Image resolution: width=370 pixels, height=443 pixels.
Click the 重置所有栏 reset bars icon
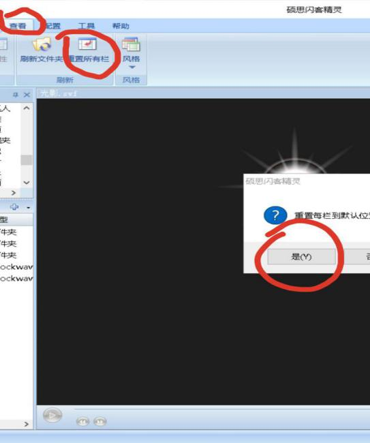(x=88, y=50)
